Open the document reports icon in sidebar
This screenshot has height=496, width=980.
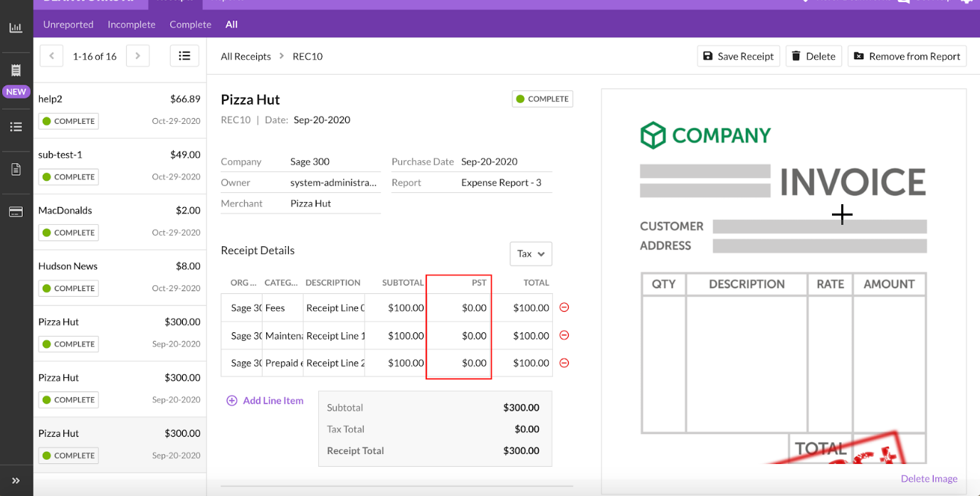pos(16,169)
